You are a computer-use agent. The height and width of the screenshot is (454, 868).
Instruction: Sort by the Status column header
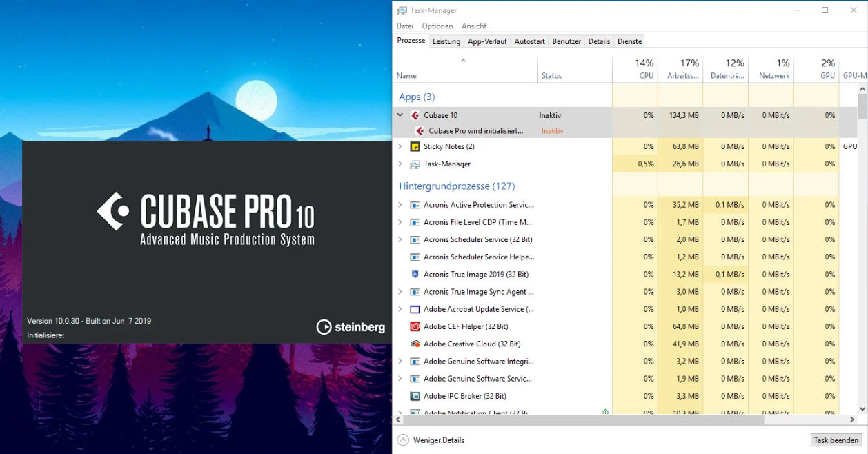(x=575, y=69)
